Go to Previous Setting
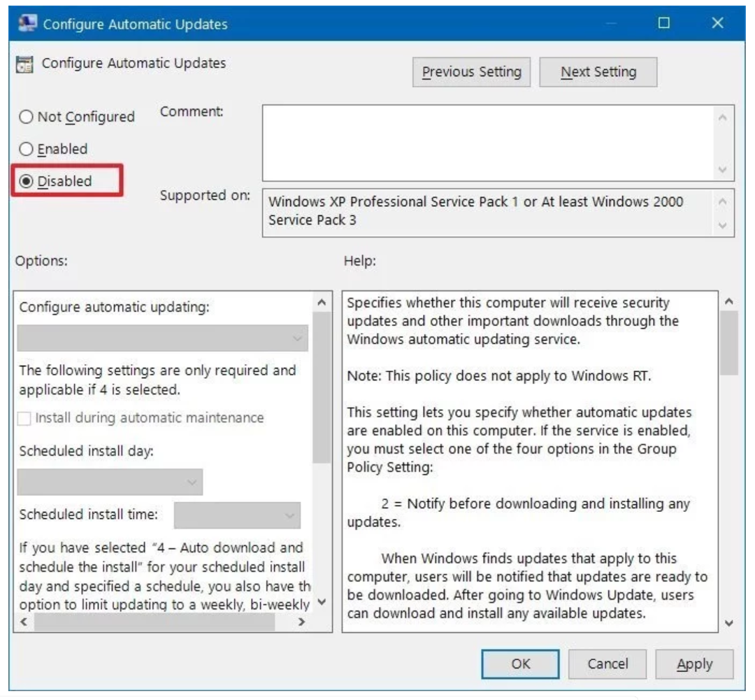The height and width of the screenshot is (700, 755). coord(471,72)
